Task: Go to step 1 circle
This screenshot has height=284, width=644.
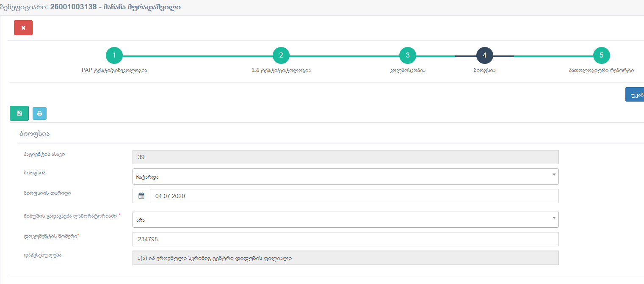Action: [x=114, y=55]
